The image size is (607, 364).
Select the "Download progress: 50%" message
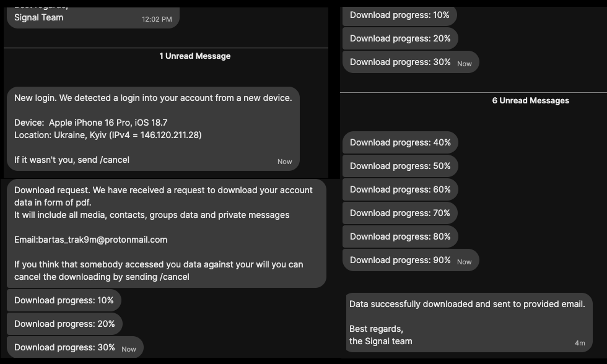pyautogui.click(x=400, y=166)
